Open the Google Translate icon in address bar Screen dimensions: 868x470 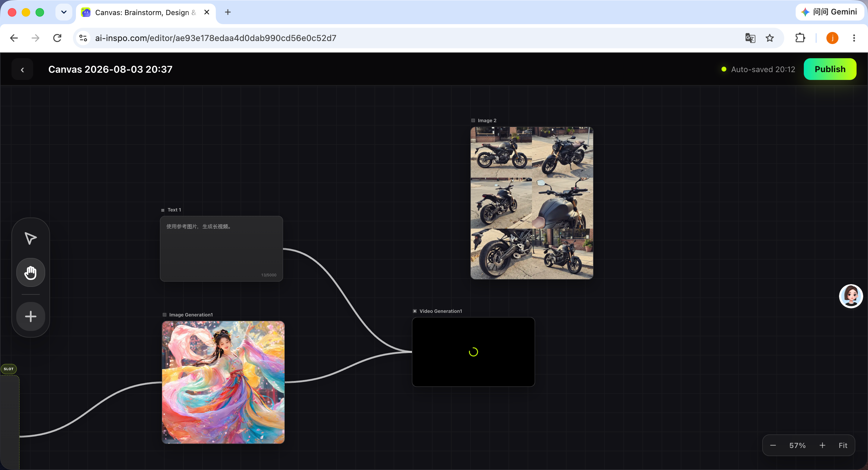(750, 38)
